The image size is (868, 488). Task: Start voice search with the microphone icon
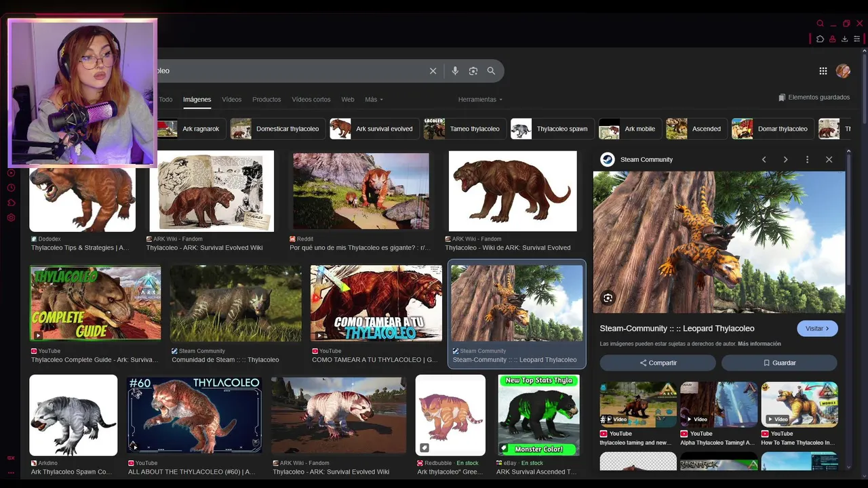(455, 71)
